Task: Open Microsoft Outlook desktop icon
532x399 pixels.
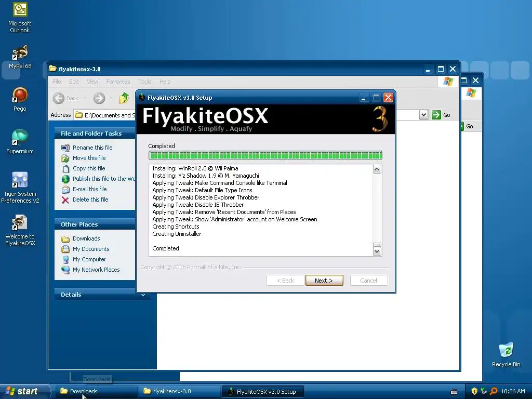Action: [x=20, y=18]
